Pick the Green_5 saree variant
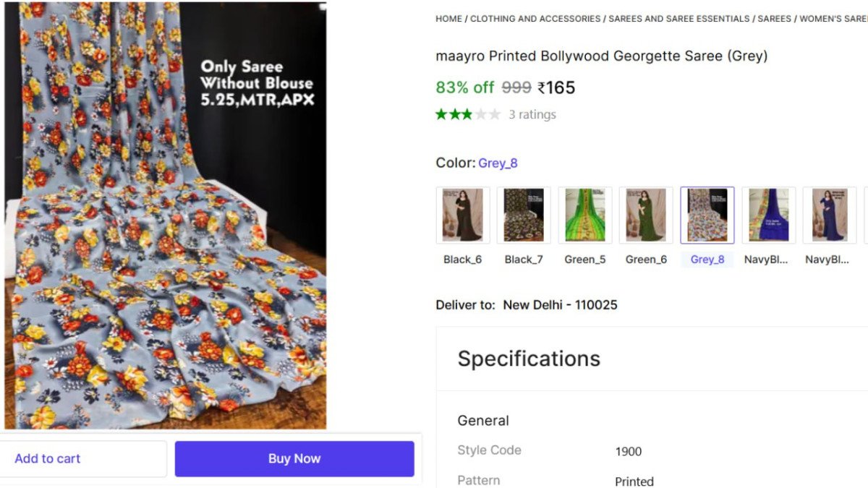Screen dimensions: 868x488 pyautogui.click(x=585, y=215)
